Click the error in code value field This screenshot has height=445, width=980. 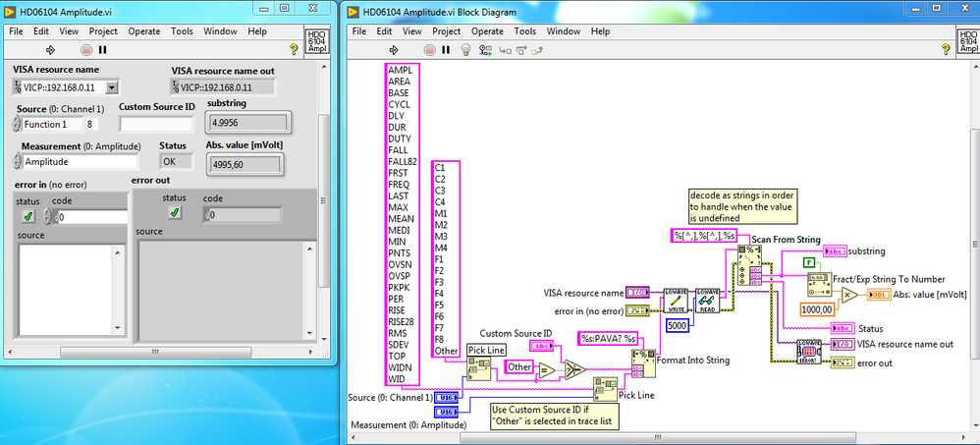[x=92, y=217]
